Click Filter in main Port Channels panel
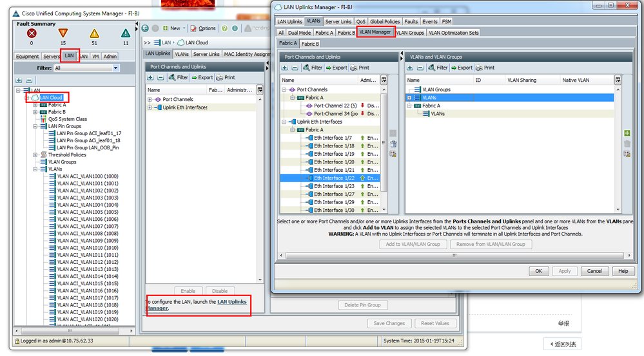The height and width of the screenshot is (356, 644). pyautogui.click(x=179, y=77)
